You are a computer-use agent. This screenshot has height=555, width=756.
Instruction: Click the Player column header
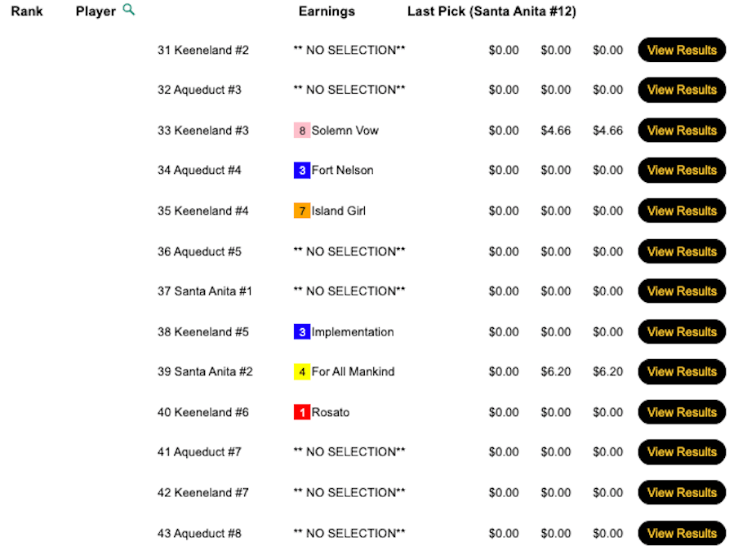(x=96, y=11)
